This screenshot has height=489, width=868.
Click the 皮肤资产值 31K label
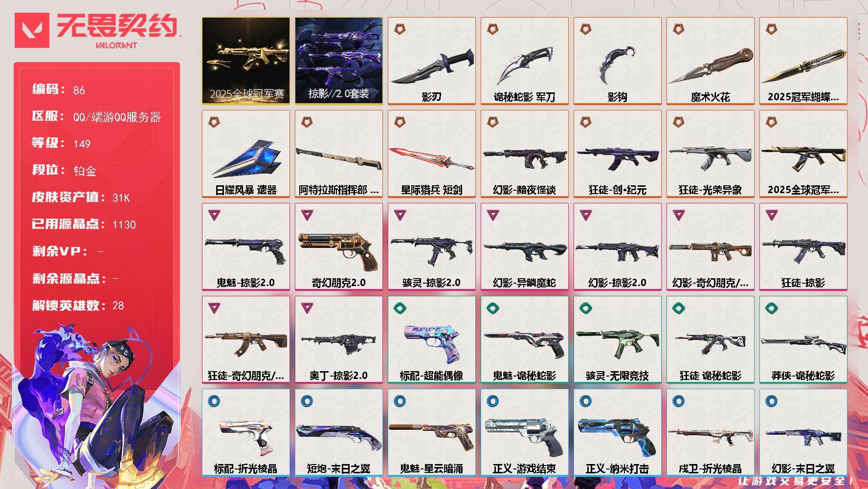coord(81,197)
